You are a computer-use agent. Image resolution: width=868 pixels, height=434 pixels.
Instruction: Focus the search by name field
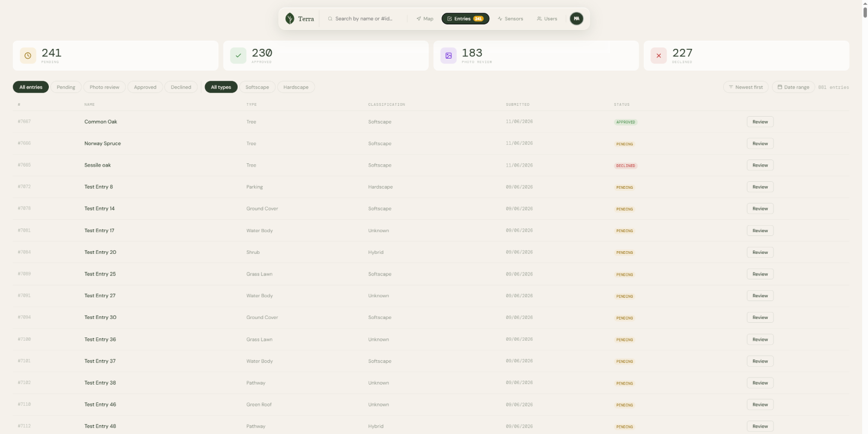(364, 18)
